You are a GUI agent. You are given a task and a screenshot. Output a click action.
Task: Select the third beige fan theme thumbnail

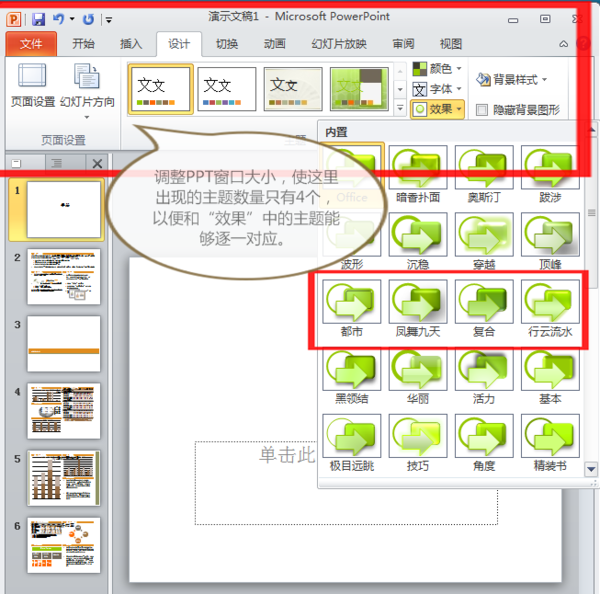click(x=293, y=89)
